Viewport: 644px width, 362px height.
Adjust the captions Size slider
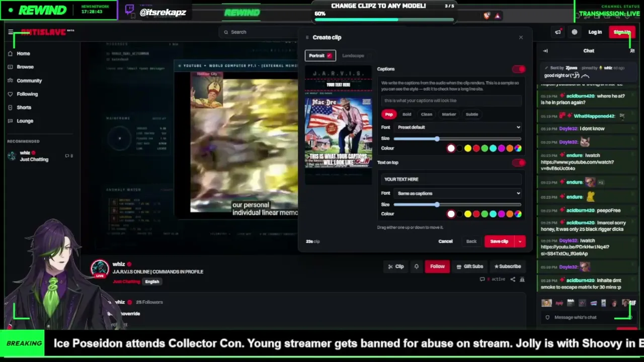[x=457, y=139]
